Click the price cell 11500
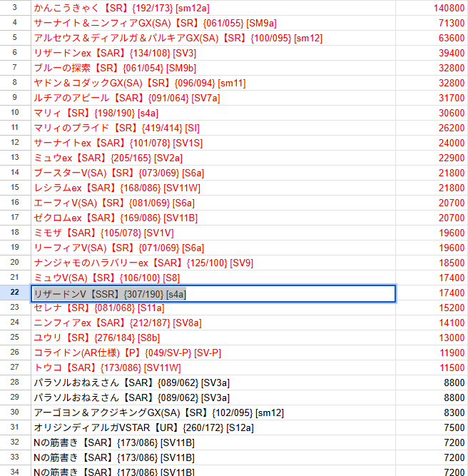Screen dimensions: 468x476 coord(432,368)
